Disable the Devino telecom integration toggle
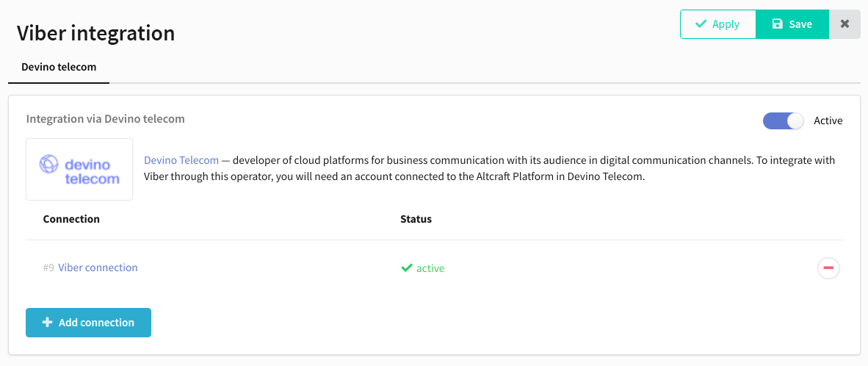The width and height of the screenshot is (868, 366). (x=783, y=121)
